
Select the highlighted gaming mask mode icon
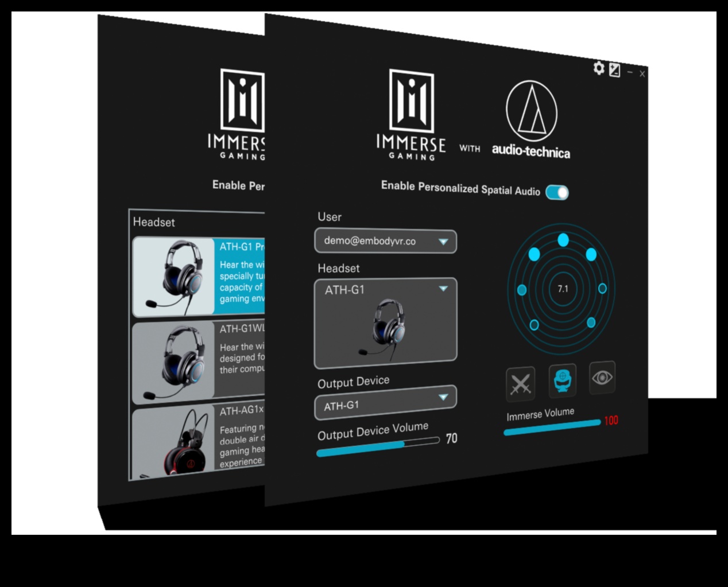(x=563, y=380)
